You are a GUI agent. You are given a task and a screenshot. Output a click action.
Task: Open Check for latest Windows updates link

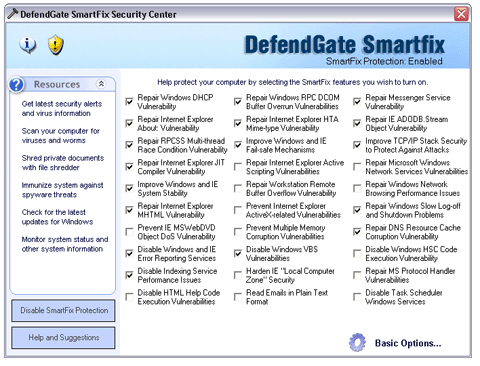point(57,217)
